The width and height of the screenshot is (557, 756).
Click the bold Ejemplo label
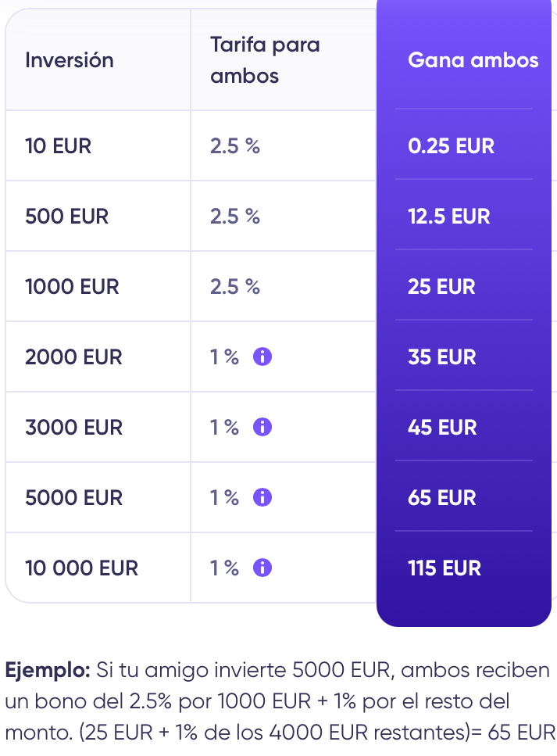48,670
